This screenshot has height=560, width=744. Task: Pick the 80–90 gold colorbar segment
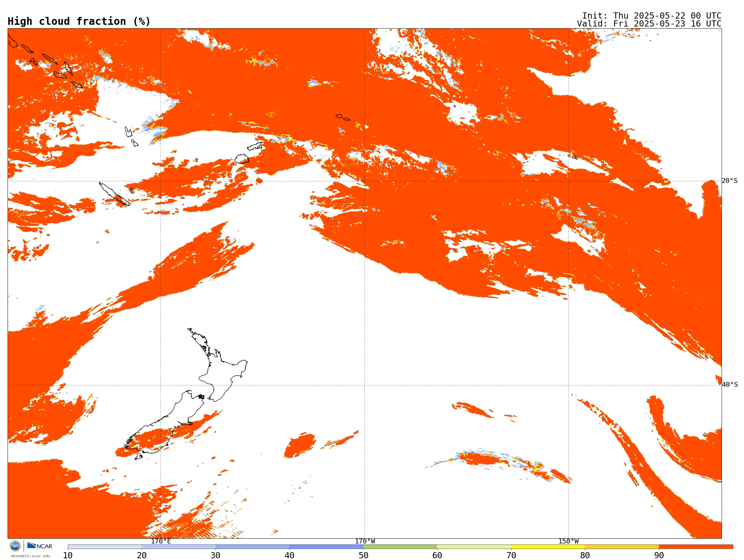coord(622,547)
